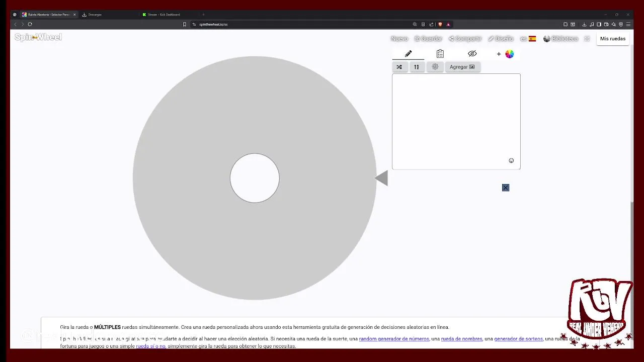The image size is (644, 362).
Task: Shuffle entries with the shuffle button
Action: point(399,67)
